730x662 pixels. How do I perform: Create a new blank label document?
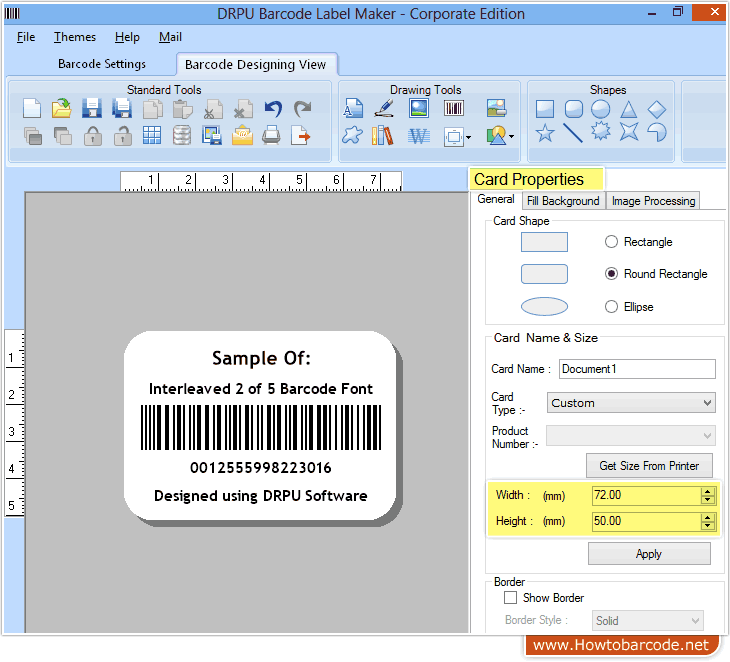[x=32, y=108]
